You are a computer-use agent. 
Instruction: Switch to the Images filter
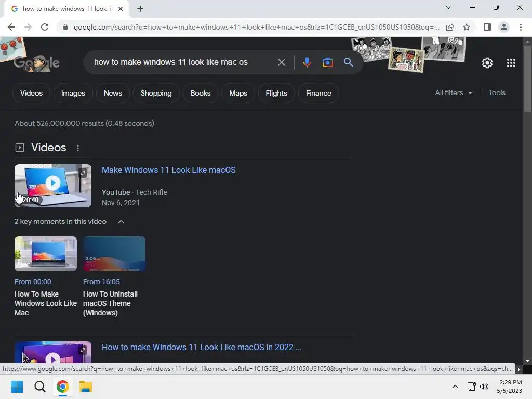[73, 93]
